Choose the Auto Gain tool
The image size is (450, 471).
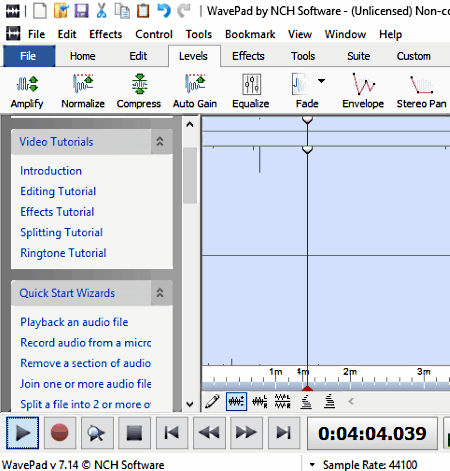click(195, 91)
